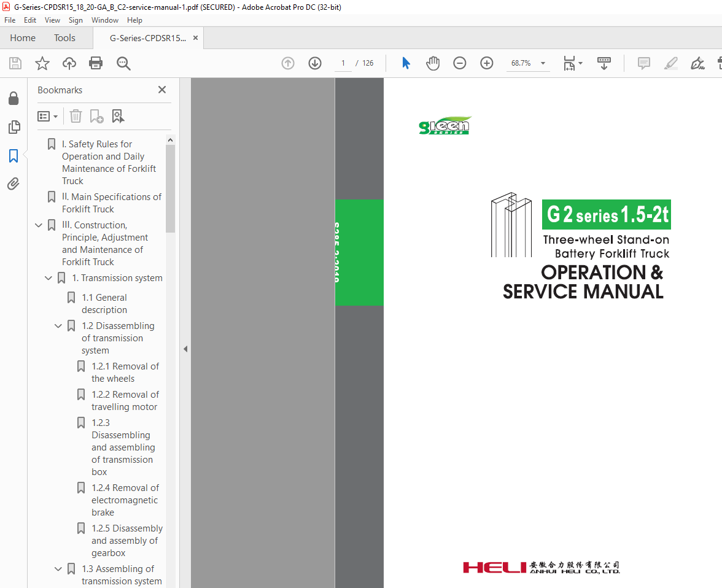Add a new bookmark icon
722x588 pixels.
pos(96,117)
